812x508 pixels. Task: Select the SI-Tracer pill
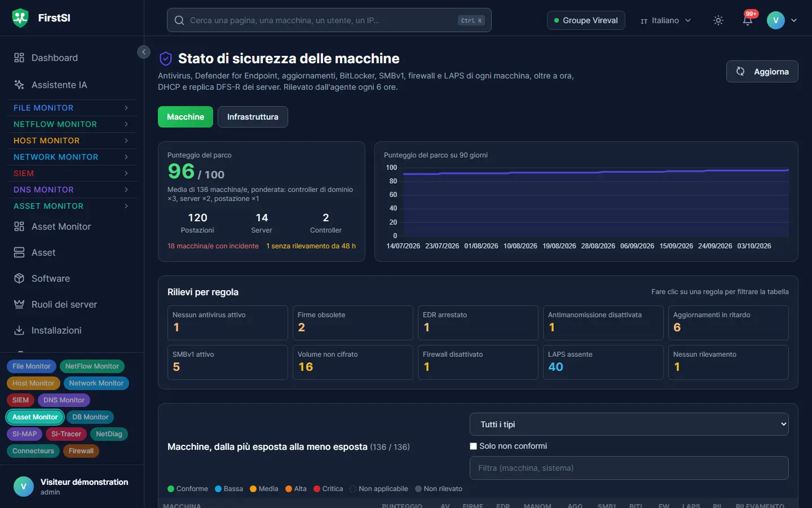coord(66,434)
